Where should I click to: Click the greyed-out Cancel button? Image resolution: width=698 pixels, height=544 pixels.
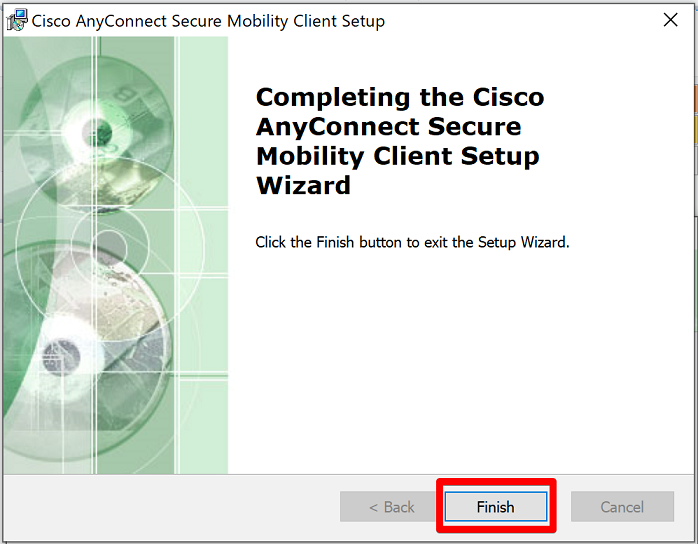point(622,507)
